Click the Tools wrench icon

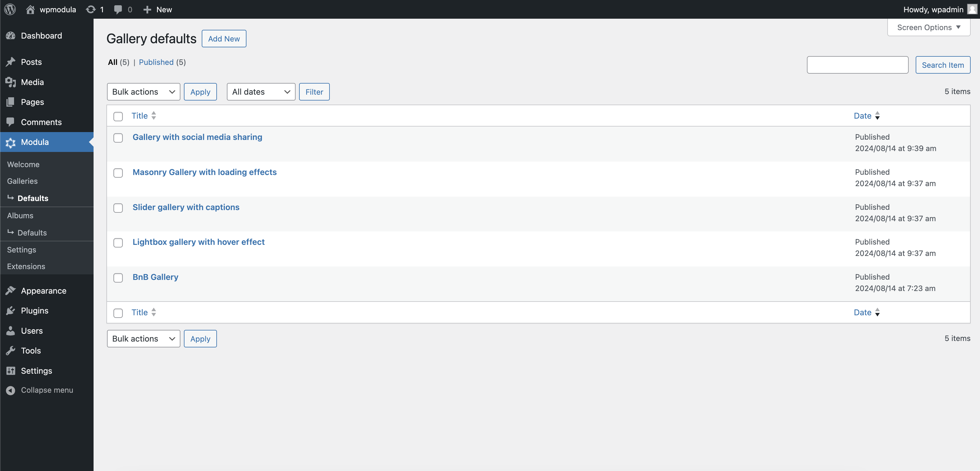pos(11,351)
